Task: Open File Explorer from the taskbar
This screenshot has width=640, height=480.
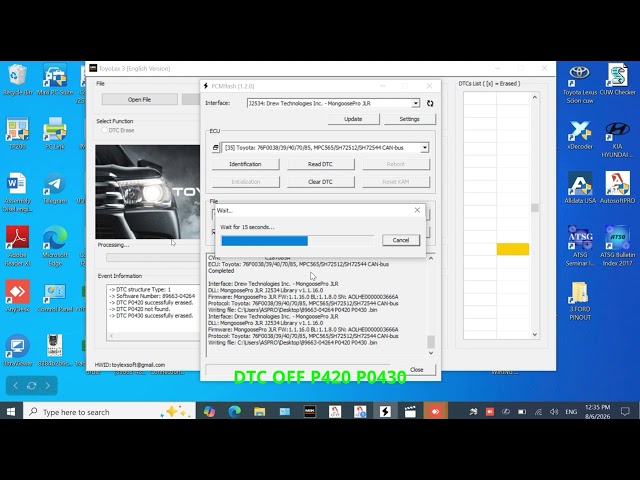Action: (x=260, y=411)
